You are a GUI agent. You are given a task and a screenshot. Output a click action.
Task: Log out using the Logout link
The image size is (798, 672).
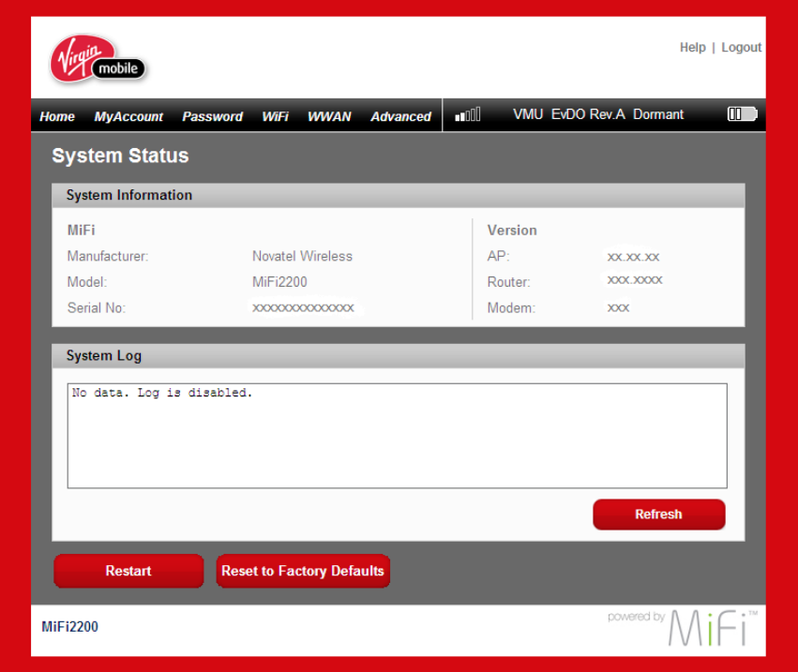coord(741,47)
